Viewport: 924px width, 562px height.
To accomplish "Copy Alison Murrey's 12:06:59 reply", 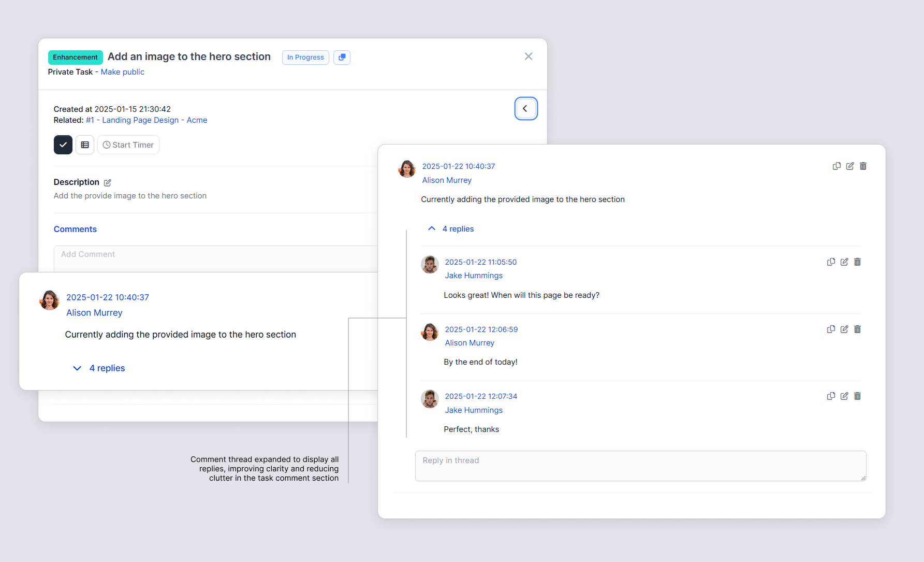I will (831, 329).
